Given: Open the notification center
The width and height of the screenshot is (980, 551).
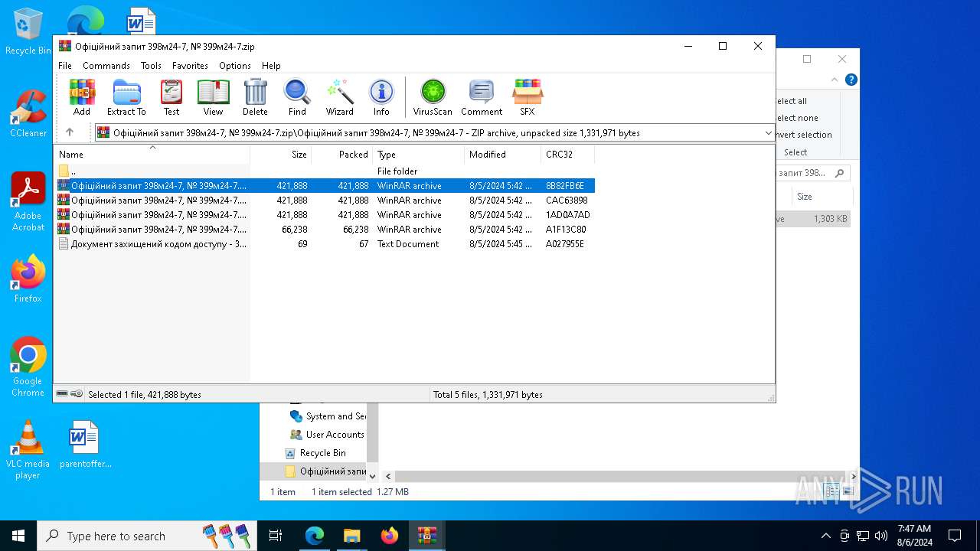Looking at the screenshot, I should (x=955, y=536).
